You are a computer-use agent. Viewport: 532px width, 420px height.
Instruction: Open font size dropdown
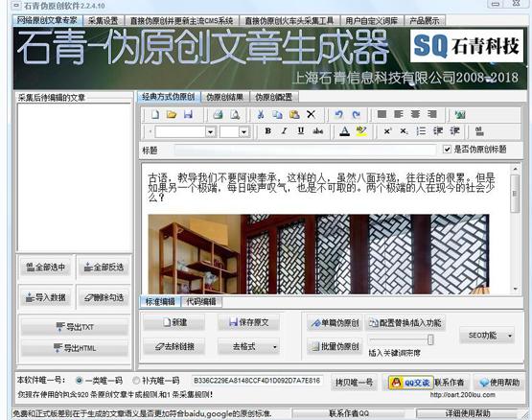click(243, 131)
